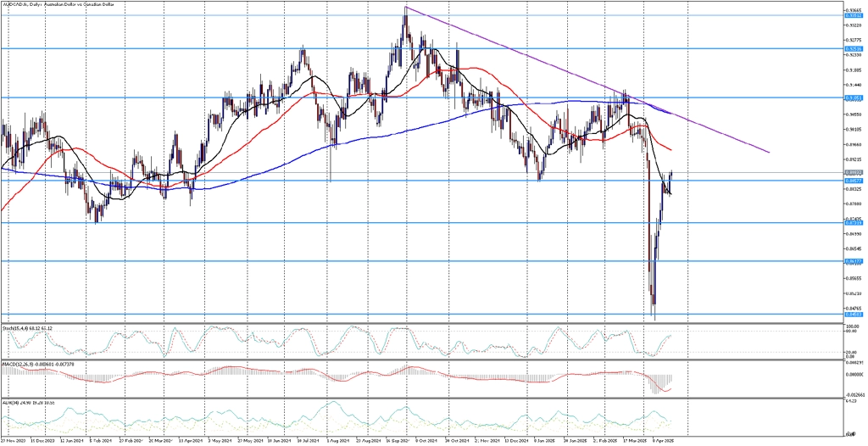
Task: Click the 0.87319 price level label
Action: (x=854, y=223)
